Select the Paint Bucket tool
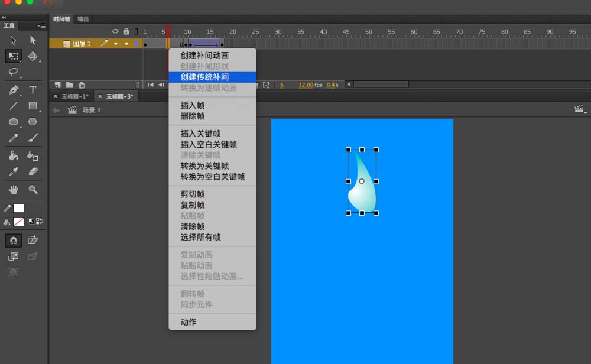The height and width of the screenshot is (364, 591). [x=14, y=155]
